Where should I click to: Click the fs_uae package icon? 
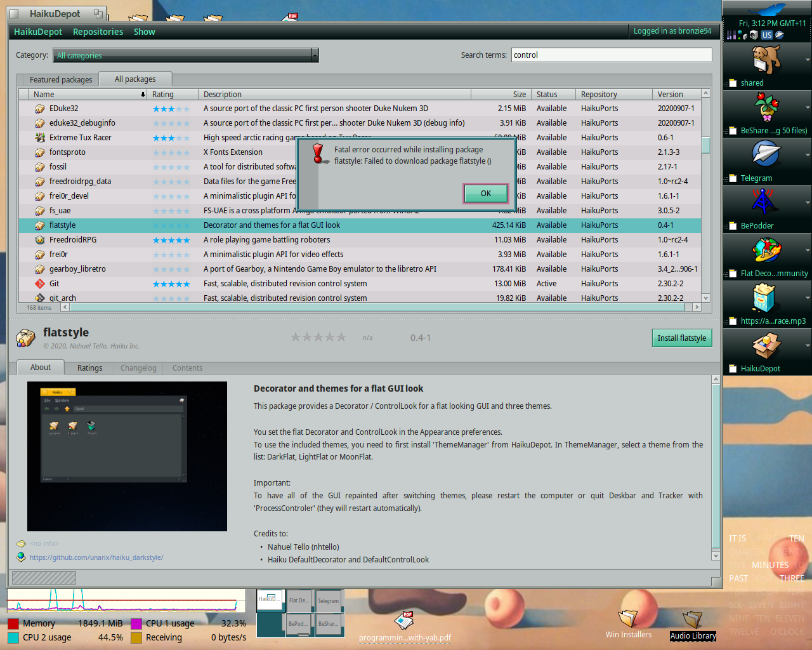click(40, 211)
